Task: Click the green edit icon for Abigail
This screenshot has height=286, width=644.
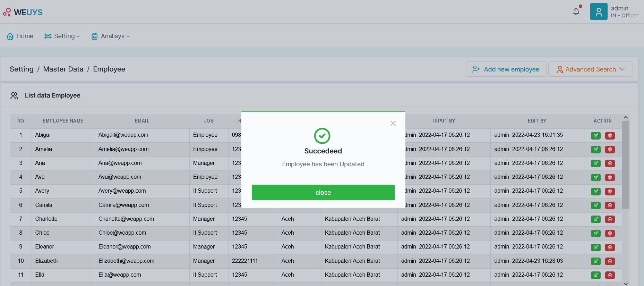Action: [595, 136]
